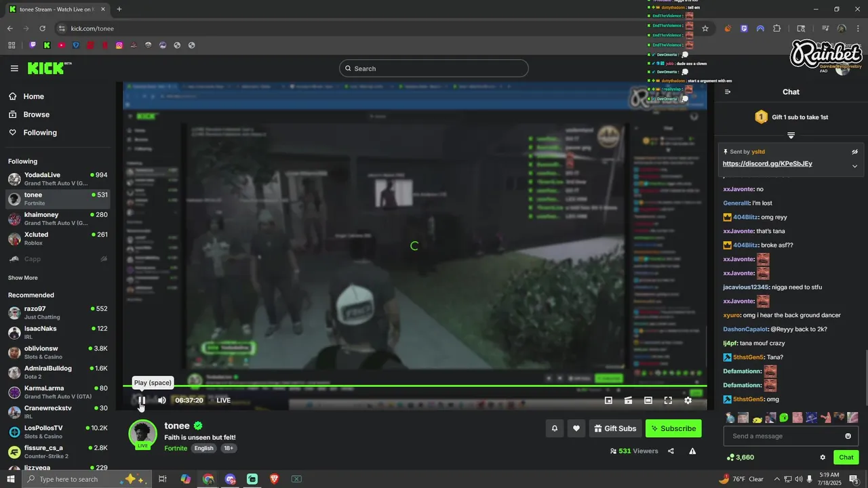Focus the Kick Search box
This screenshot has height=488, width=868.
(434, 68)
